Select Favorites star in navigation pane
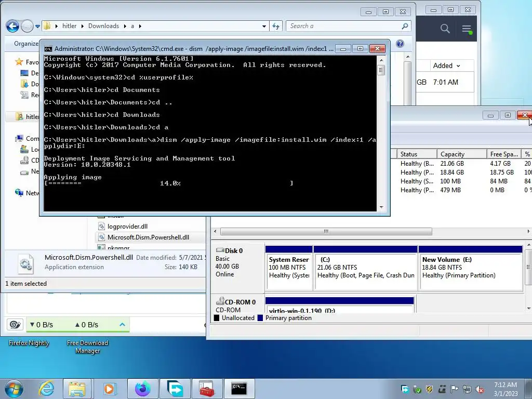 (19, 62)
